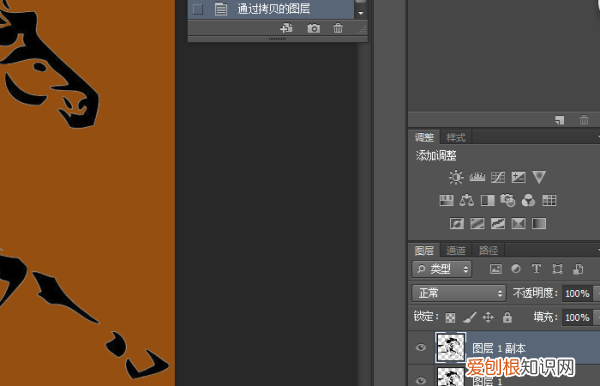This screenshot has height=386, width=600.
Task: Lock layer position move icon
Action: click(x=488, y=317)
